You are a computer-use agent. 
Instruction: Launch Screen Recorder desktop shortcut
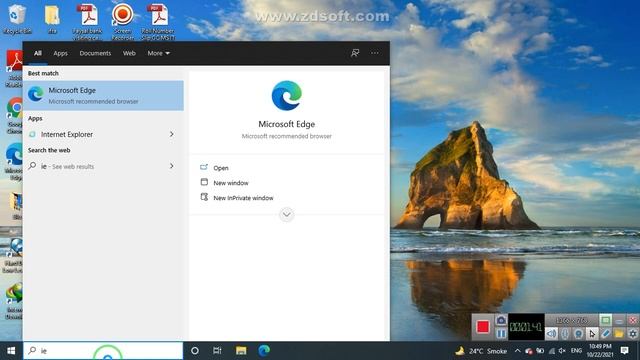(122, 21)
